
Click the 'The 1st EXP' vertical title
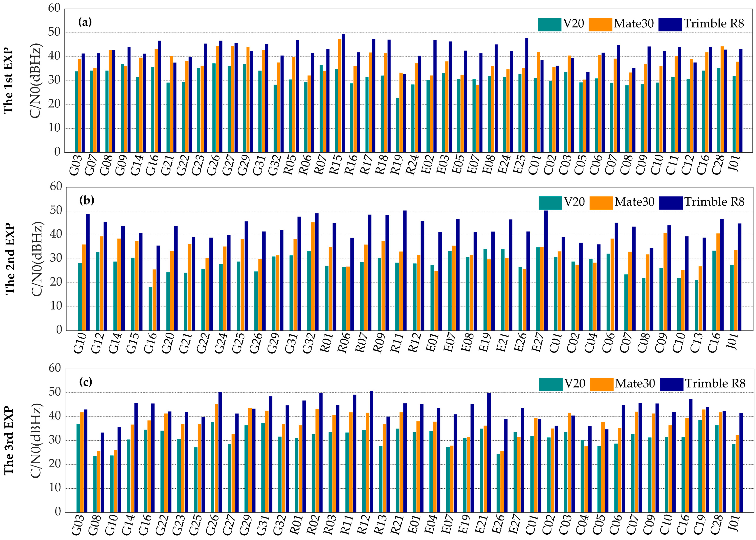coord(8,81)
